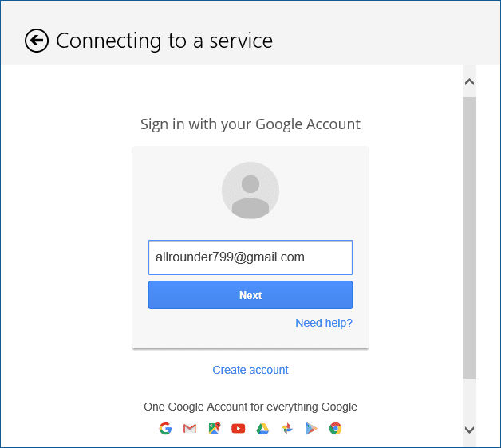Click the One Google Account for everything text
This screenshot has width=501, height=448.
click(250, 407)
